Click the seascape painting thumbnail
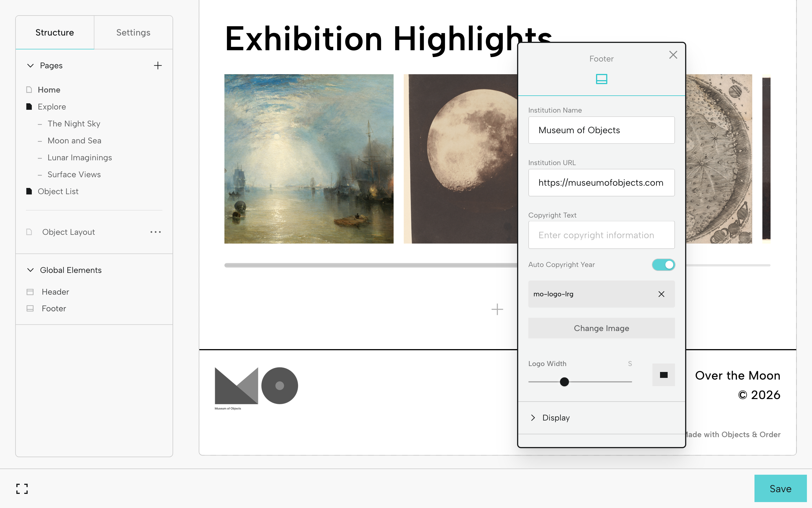The width and height of the screenshot is (812, 508). pos(309,159)
